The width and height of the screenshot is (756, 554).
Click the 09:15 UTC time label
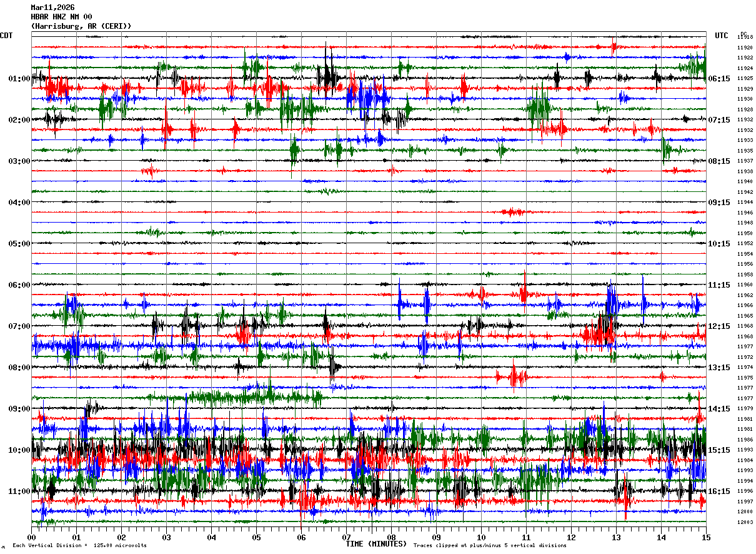(720, 203)
